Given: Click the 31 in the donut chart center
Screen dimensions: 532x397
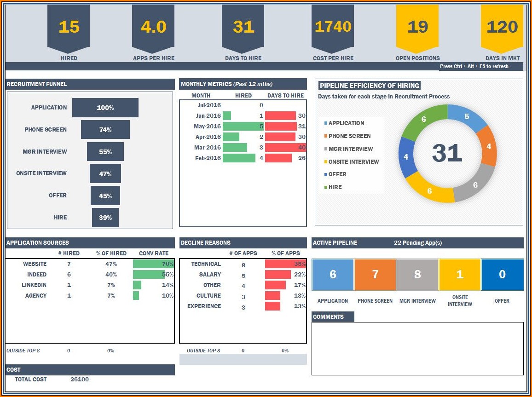Looking at the screenshot, I should 447,153.
